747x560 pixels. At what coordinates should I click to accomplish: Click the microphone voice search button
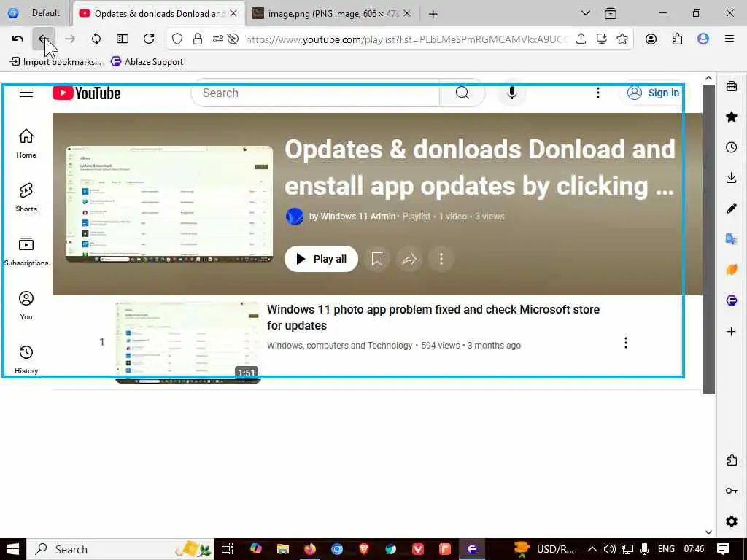coord(512,93)
